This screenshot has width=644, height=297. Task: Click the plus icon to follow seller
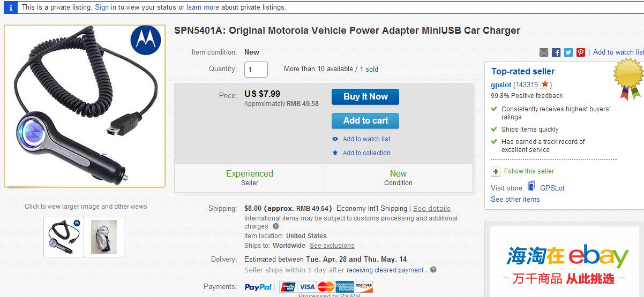496,171
